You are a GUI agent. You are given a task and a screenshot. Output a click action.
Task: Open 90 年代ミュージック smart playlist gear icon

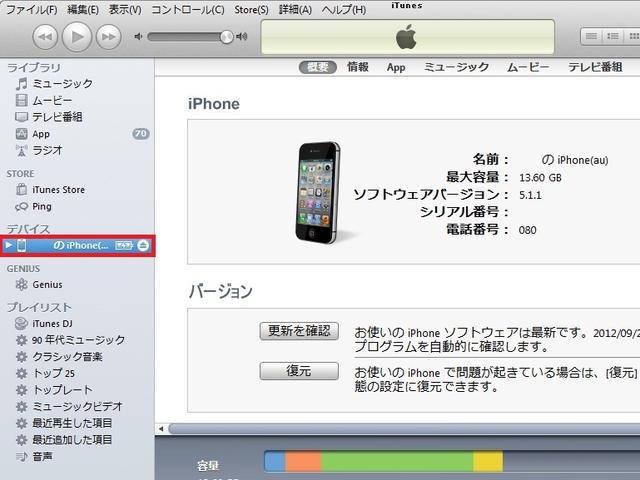[21, 340]
